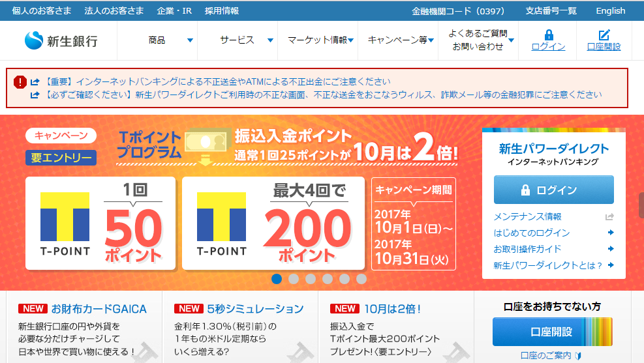Click arrow icon next to 新生パワーダイレクトとは？

611,265
